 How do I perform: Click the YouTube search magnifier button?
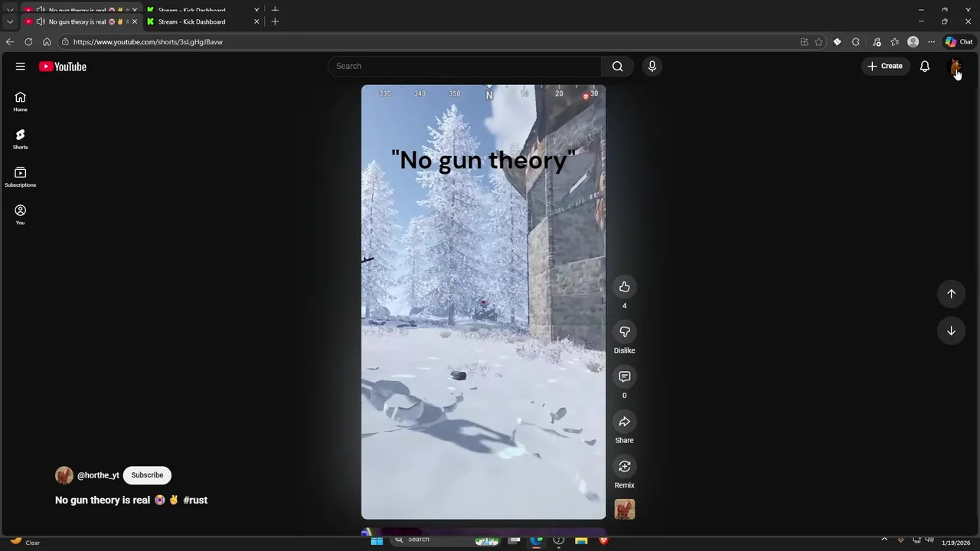(617, 67)
